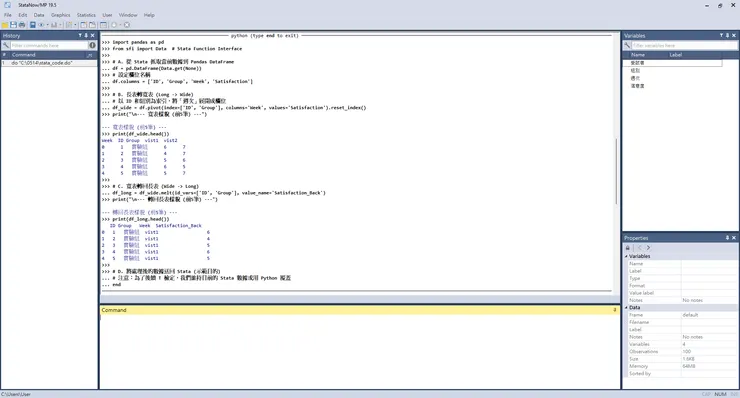Click the History panel filter funnel icon
The width and height of the screenshot is (740, 398).
click(x=80, y=35)
